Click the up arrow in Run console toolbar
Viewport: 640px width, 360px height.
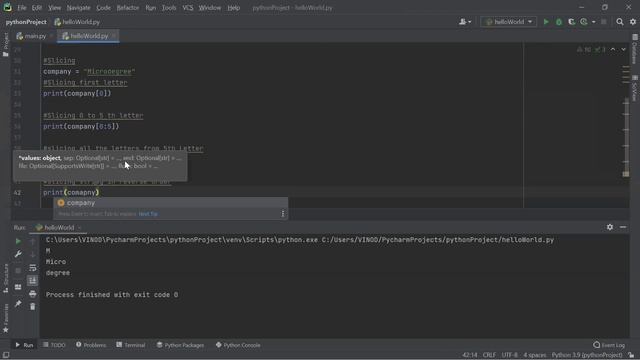[33, 241]
